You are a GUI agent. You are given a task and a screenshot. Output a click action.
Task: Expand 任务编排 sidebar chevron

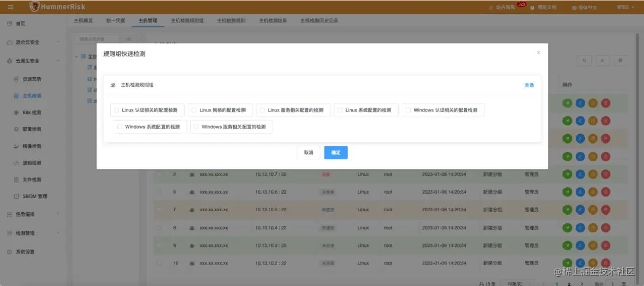coord(58,214)
